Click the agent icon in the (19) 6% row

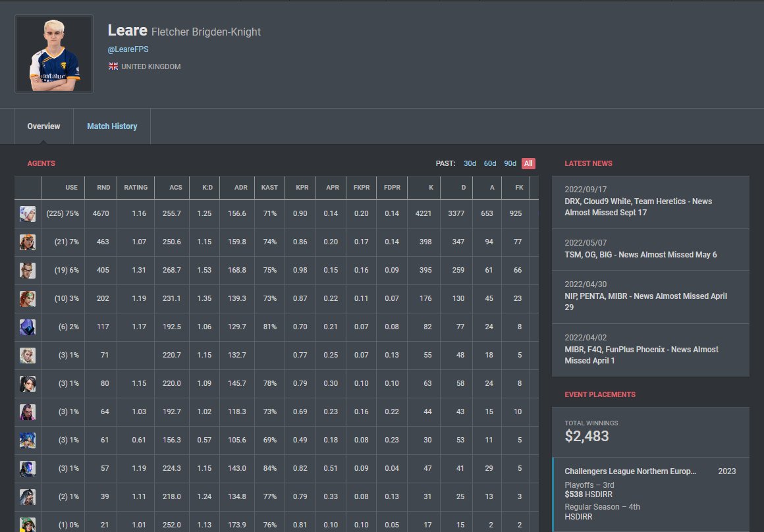point(27,271)
